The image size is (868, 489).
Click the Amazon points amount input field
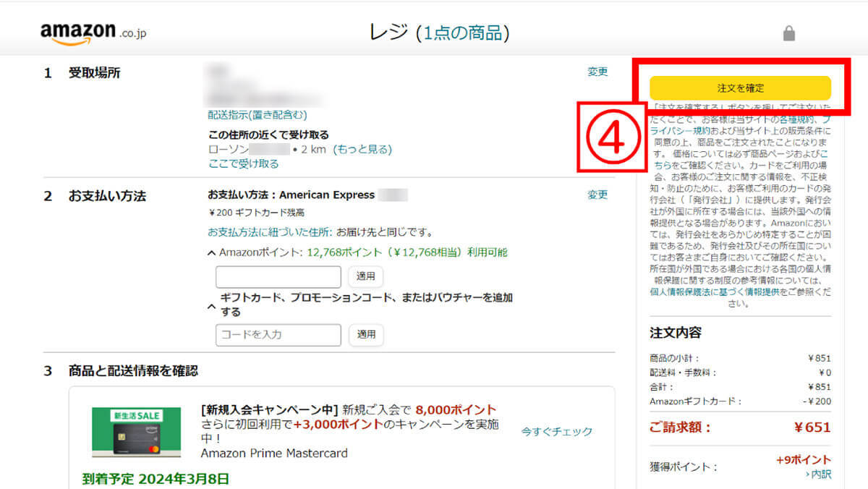pos(278,277)
